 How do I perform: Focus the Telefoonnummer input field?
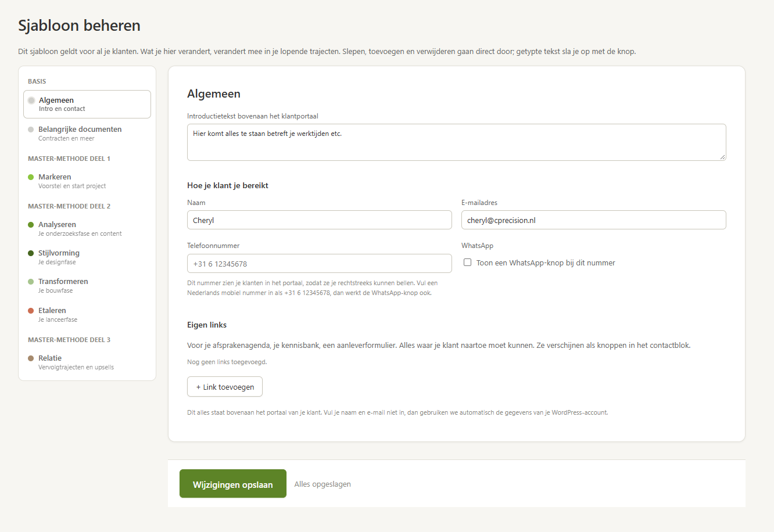[x=320, y=264]
